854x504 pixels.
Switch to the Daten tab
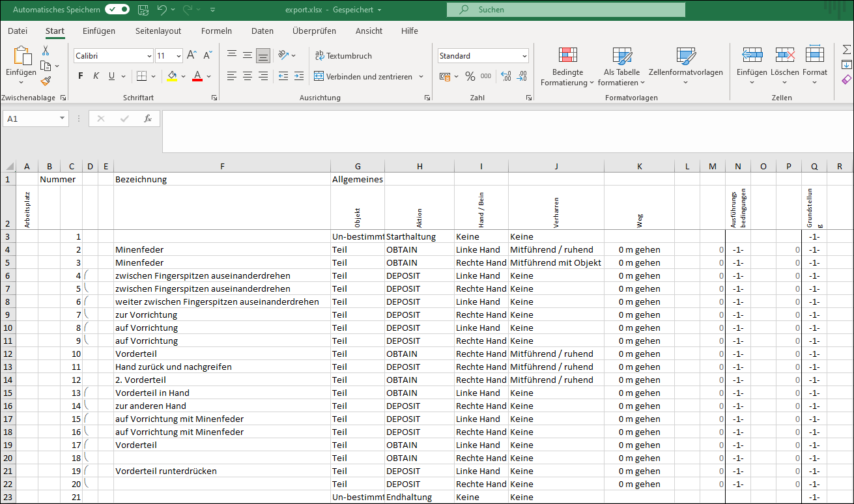pos(263,31)
